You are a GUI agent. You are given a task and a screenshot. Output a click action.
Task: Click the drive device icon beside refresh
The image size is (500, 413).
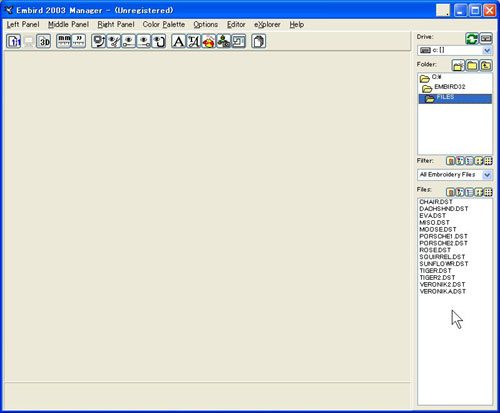486,39
